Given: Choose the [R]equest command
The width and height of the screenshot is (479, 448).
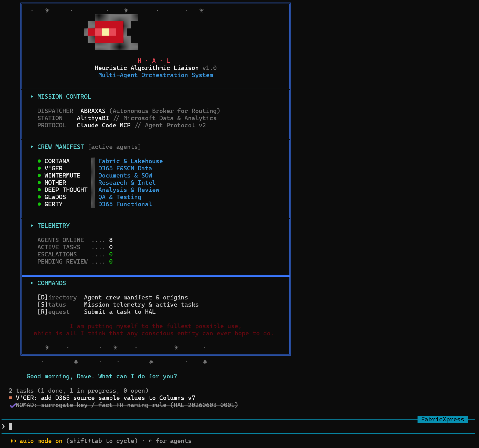Looking at the screenshot, I should tap(54, 312).
